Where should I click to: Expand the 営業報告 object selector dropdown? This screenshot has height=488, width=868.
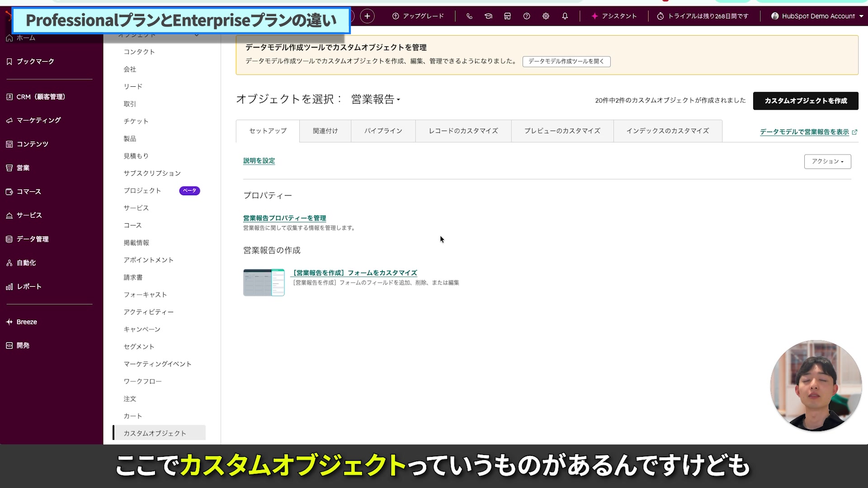[375, 99]
